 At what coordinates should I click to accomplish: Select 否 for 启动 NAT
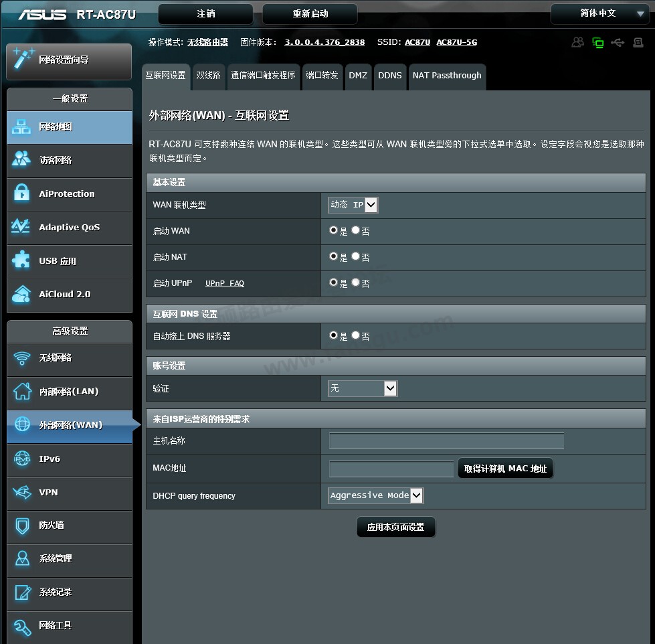click(x=355, y=256)
